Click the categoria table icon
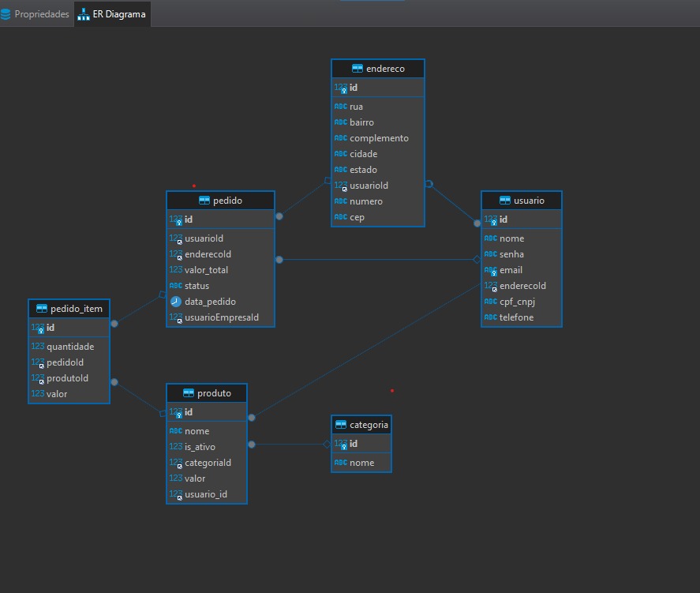 pyautogui.click(x=341, y=424)
